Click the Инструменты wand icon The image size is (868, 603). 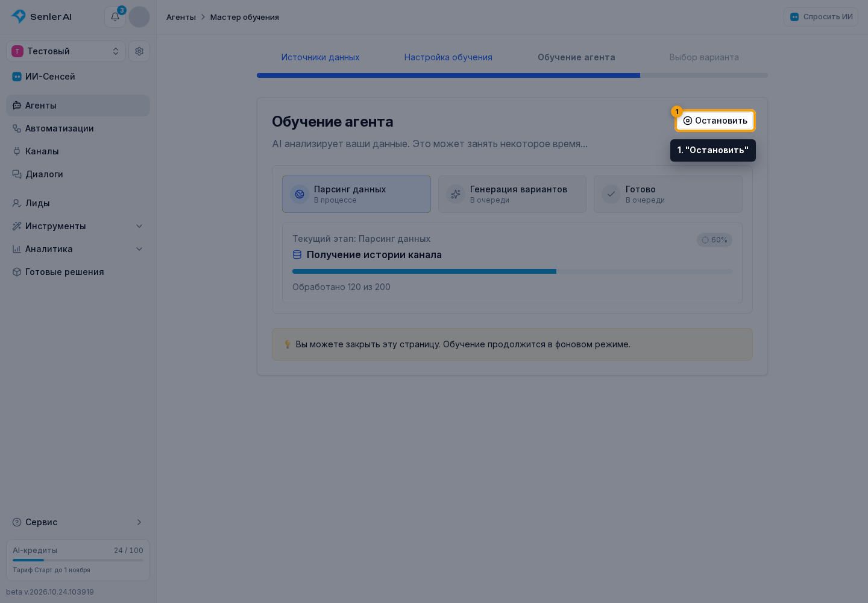point(17,226)
